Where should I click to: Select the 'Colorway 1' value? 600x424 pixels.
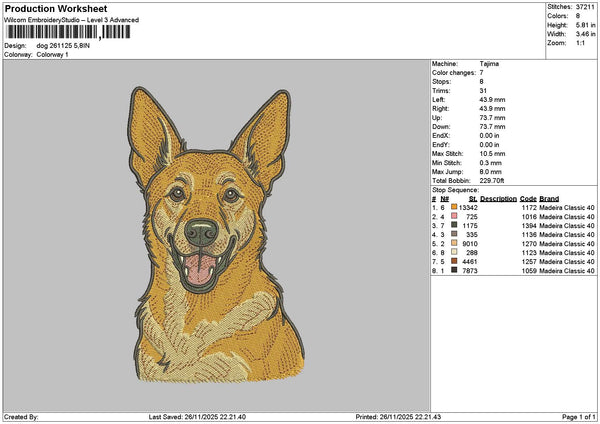(52, 55)
